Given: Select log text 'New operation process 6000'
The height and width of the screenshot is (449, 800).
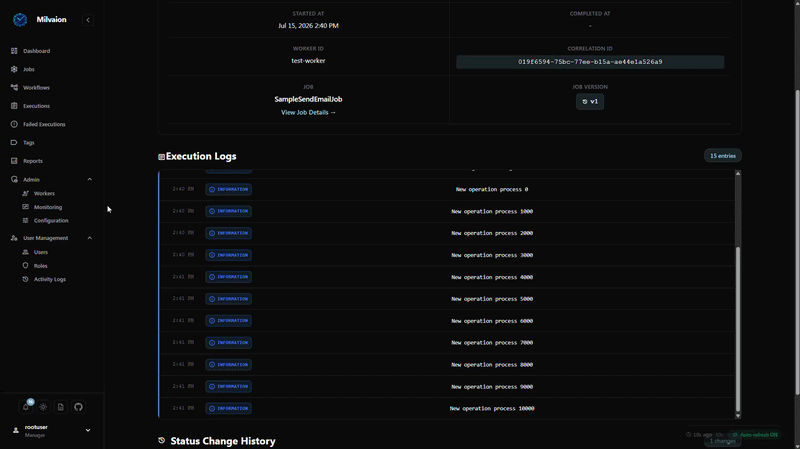Looking at the screenshot, I should click(x=492, y=321).
